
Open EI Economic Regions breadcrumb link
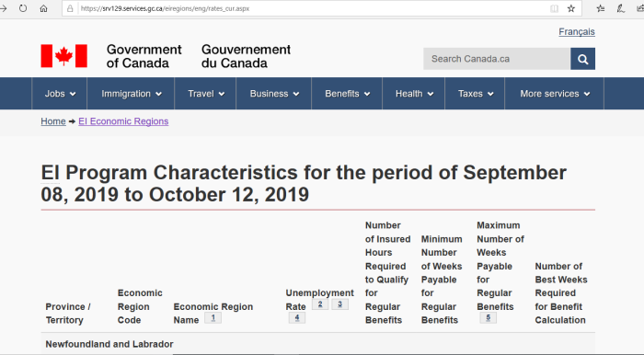(123, 121)
